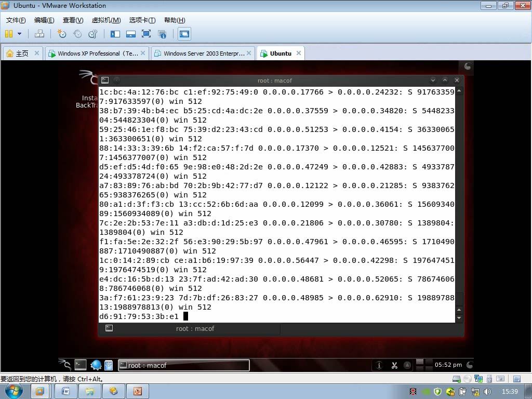Toggle the library sidebar view icon

coord(115,34)
